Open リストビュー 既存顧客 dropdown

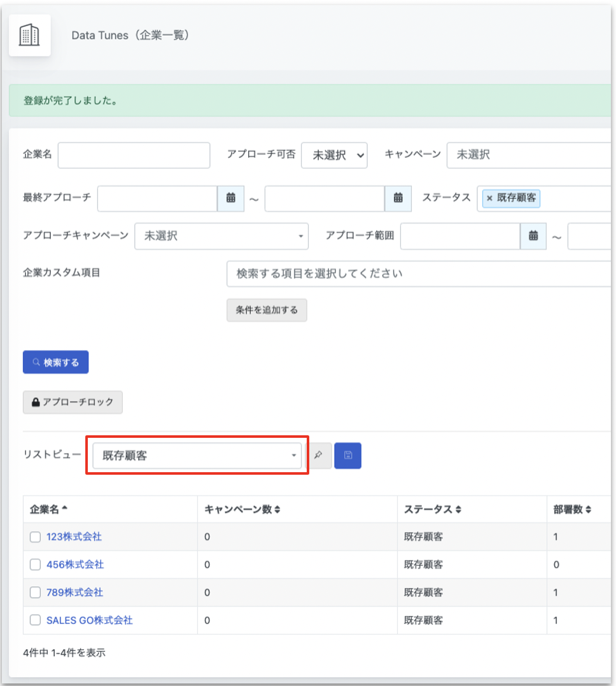pos(197,456)
